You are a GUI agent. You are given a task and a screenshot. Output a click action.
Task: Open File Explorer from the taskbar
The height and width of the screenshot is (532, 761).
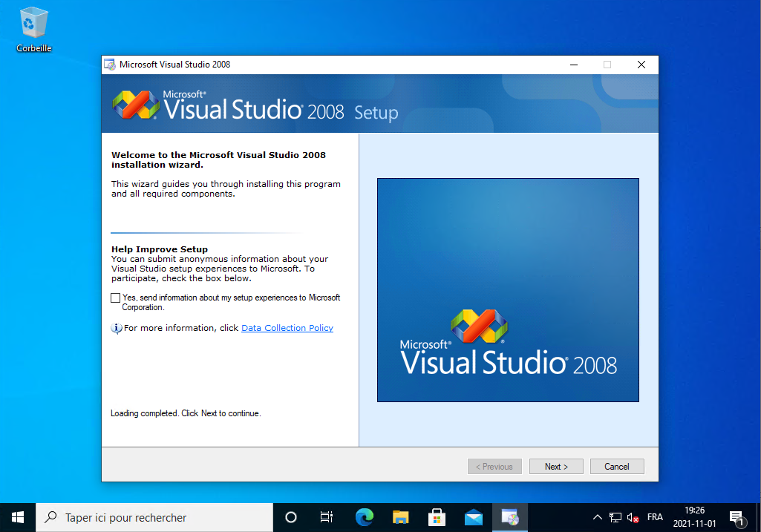(x=401, y=517)
